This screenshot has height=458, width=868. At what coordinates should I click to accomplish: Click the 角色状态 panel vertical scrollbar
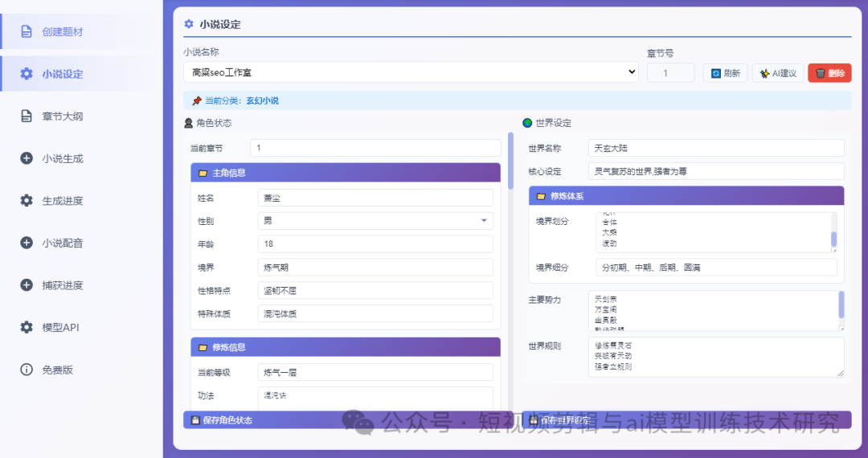510,161
